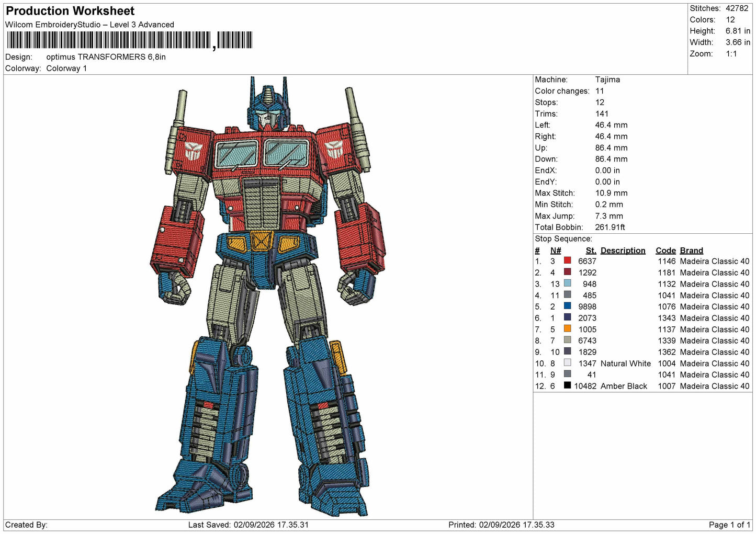Click thread code "1076" in stop 5
The width and height of the screenshot is (756, 534).
(x=667, y=307)
